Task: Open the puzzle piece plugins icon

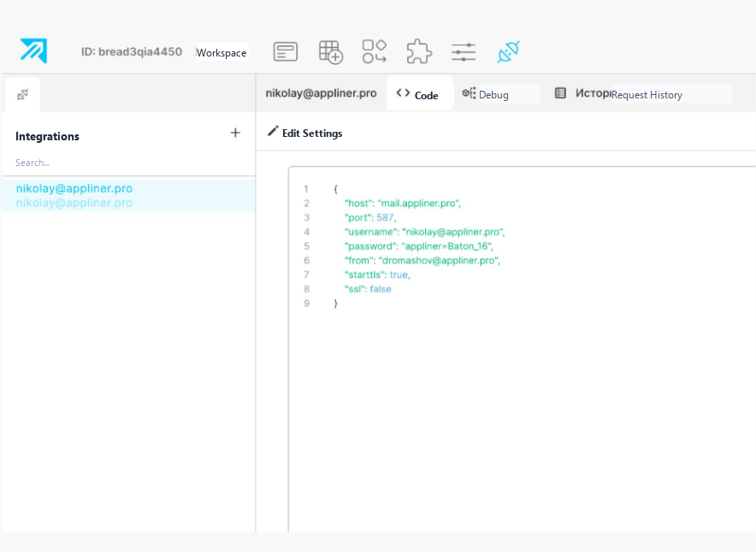Action: click(x=419, y=51)
